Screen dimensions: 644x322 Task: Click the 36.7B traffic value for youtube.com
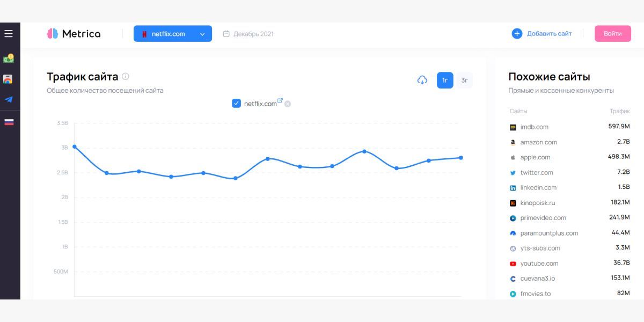[621, 263]
